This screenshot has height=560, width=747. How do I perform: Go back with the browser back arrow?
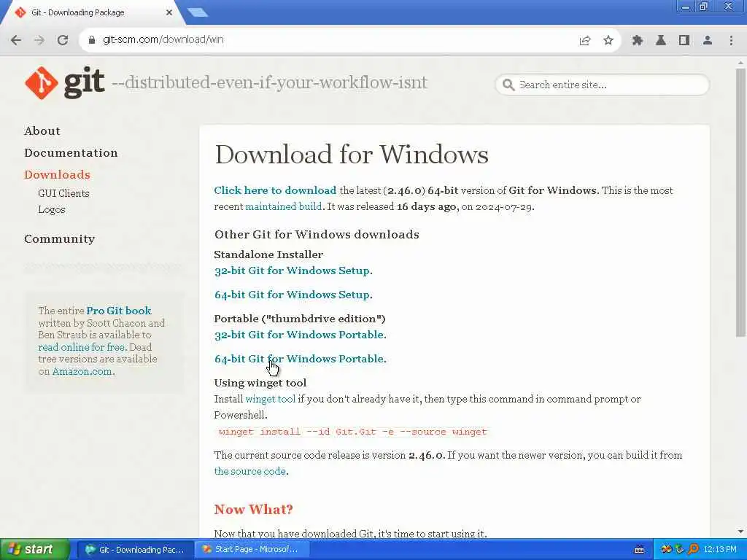(16, 40)
